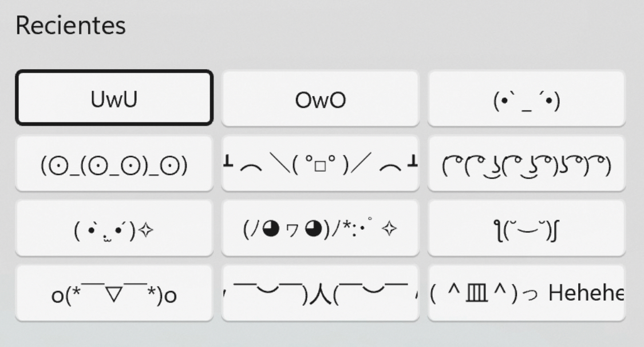
Task: Pick the determined face with one sparkle
Action: point(114,228)
